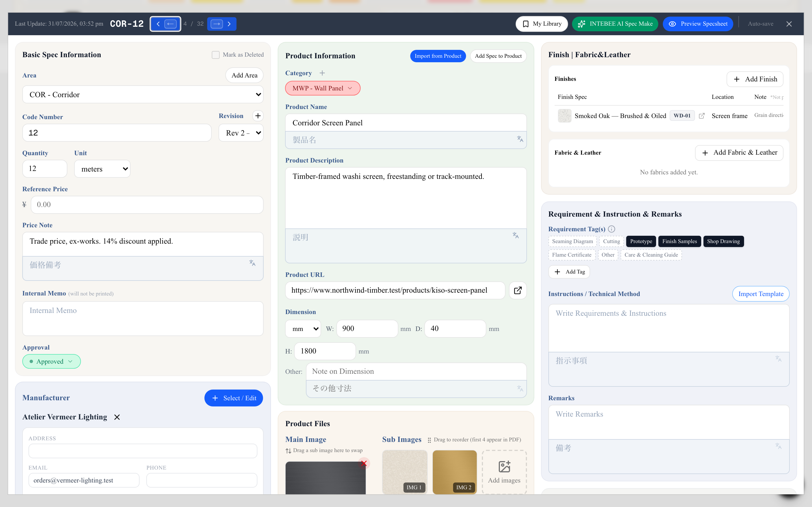Open My Library
812x507 pixels.
[x=542, y=24]
